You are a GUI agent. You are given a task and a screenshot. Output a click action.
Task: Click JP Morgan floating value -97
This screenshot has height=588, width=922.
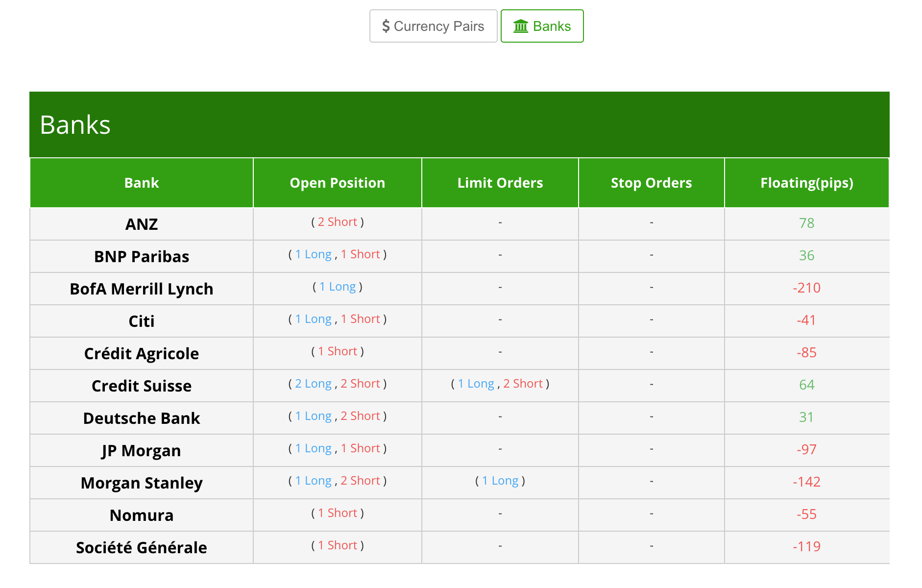(x=807, y=449)
